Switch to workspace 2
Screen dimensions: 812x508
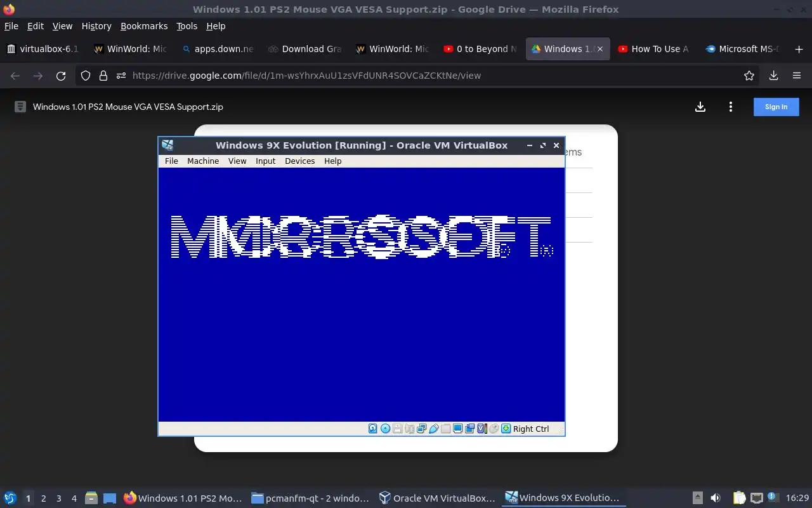click(x=43, y=498)
